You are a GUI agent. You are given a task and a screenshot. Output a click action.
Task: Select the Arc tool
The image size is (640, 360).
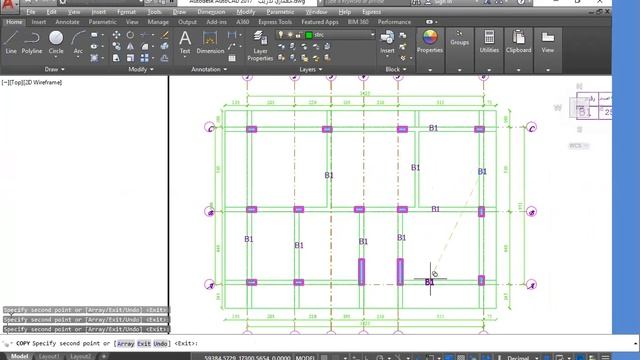78,42
